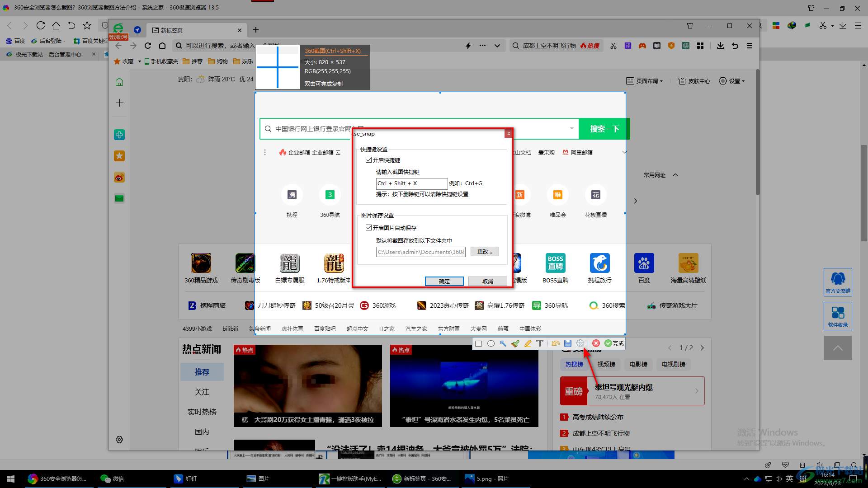
Task: Go to next hot list page arrow
Action: pyautogui.click(x=702, y=348)
